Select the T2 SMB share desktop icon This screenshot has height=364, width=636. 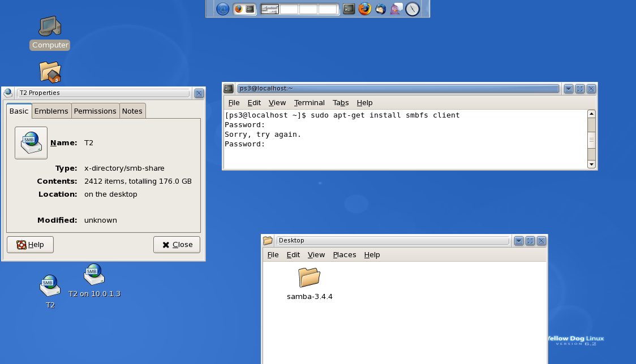click(50, 292)
